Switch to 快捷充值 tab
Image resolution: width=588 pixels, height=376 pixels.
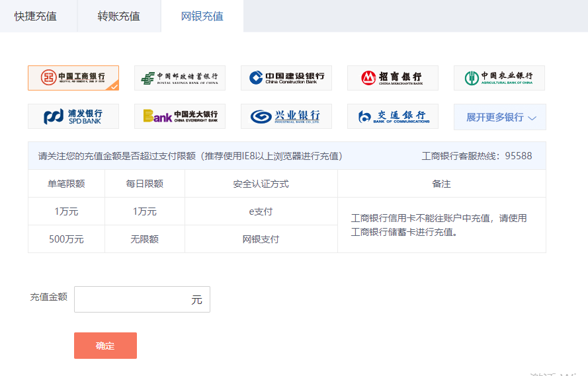pyautogui.click(x=36, y=16)
